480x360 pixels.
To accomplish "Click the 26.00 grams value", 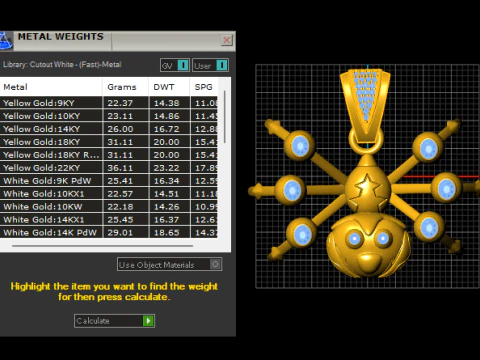I will 120,129.
